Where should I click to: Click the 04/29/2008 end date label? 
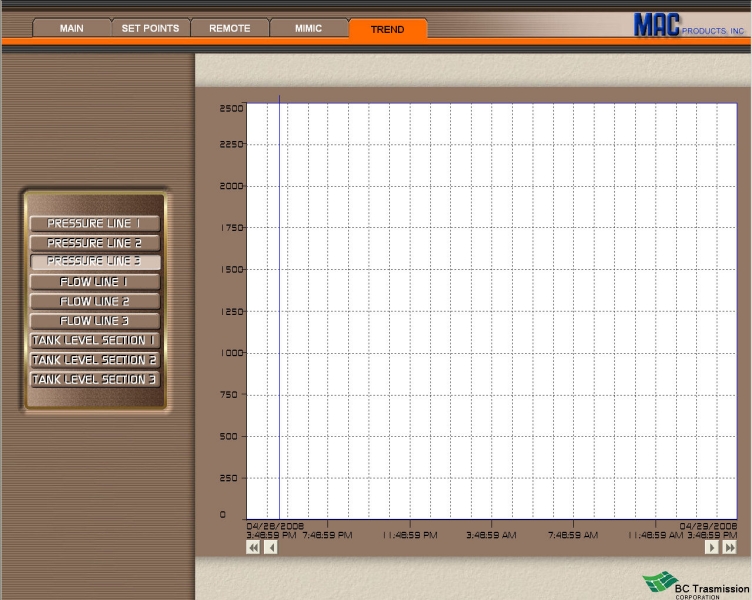tap(708, 526)
